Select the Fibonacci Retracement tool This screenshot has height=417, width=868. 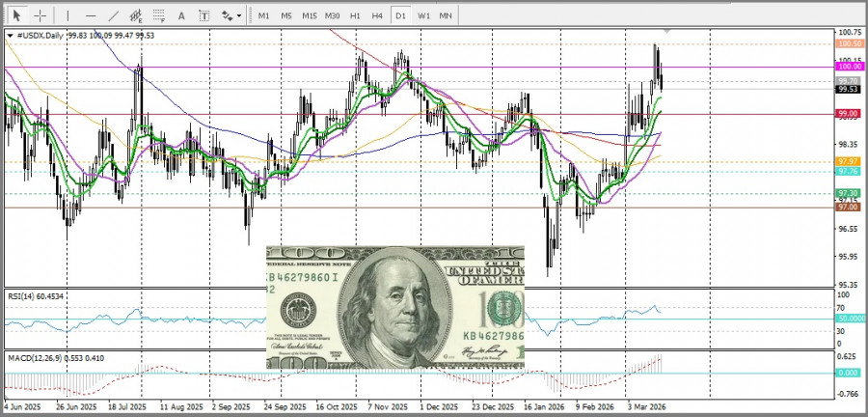pos(159,15)
